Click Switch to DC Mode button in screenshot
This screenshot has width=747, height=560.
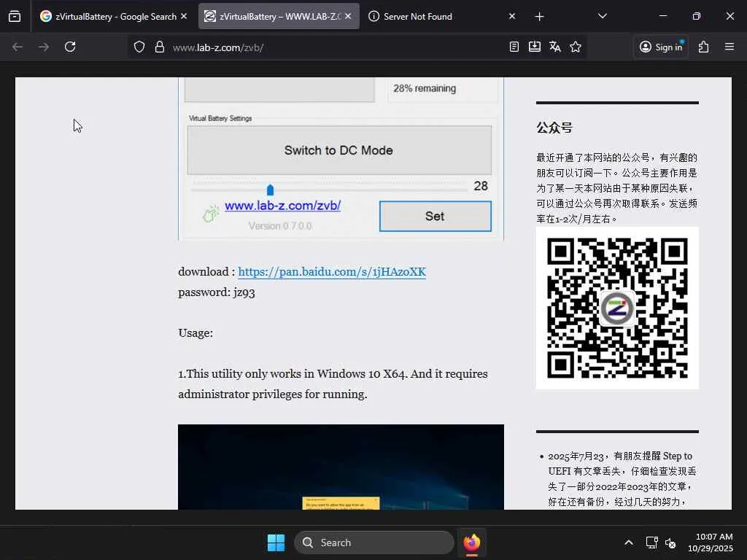[x=339, y=150]
